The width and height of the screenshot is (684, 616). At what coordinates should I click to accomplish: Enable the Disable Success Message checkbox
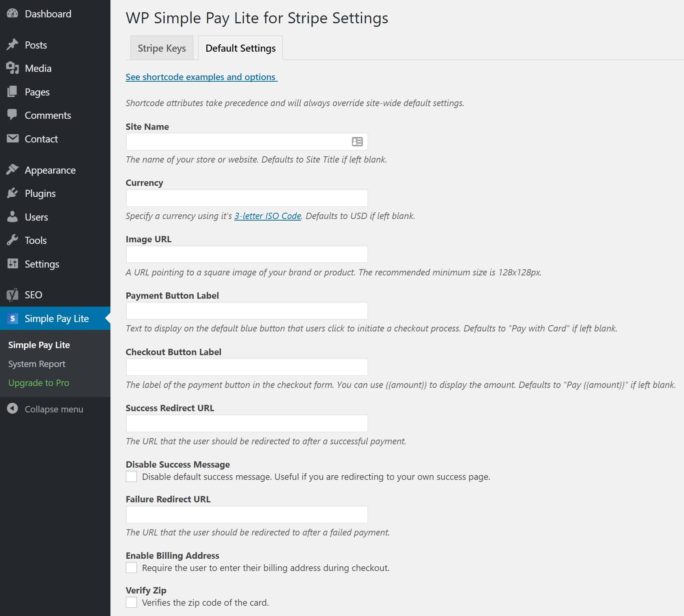(x=131, y=476)
